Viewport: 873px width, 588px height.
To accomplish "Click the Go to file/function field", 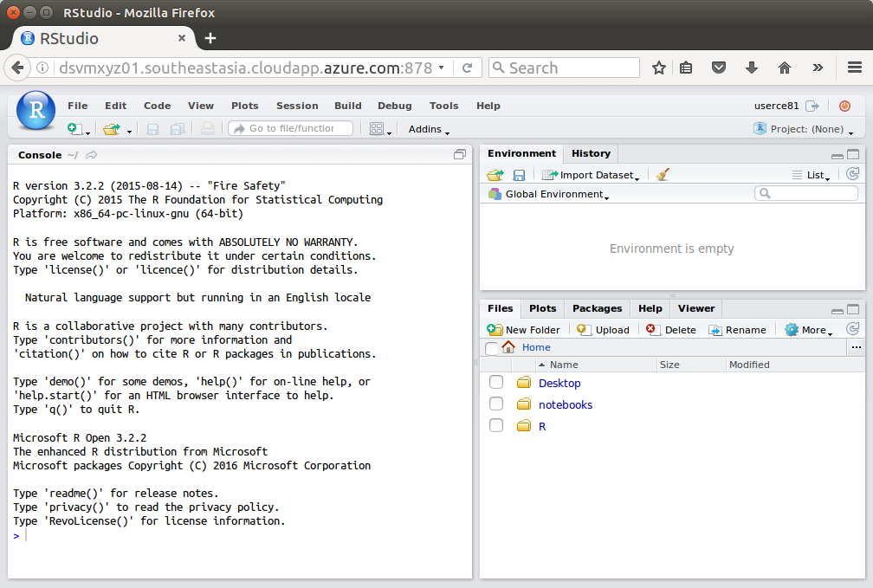I will click(291, 128).
